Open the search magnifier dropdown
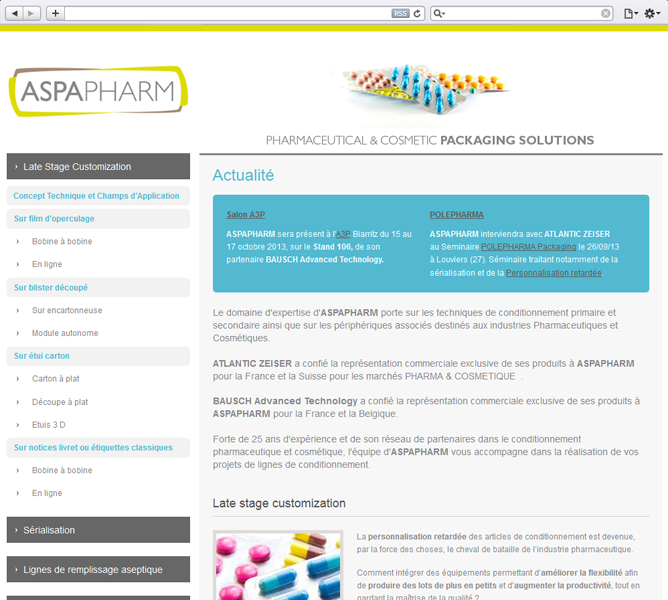The height and width of the screenshot is (600, 668). click(x=439, y=14)
